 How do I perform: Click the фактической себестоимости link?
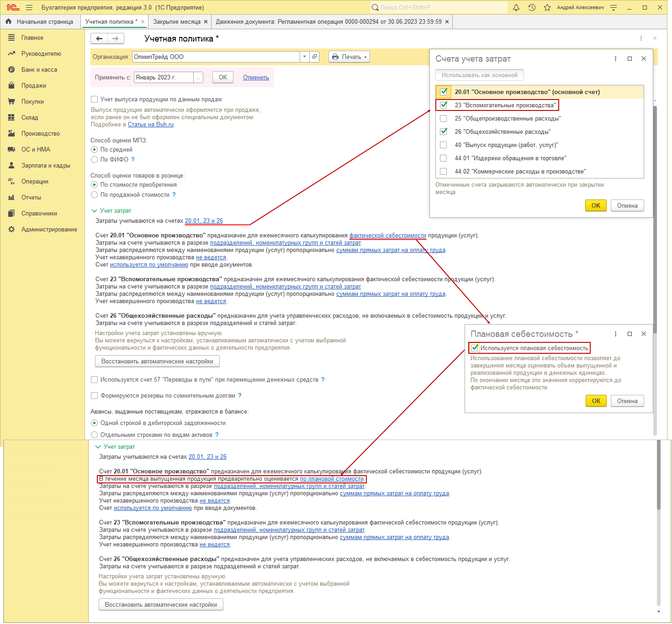pyautogui.click(x=388, y=236)
